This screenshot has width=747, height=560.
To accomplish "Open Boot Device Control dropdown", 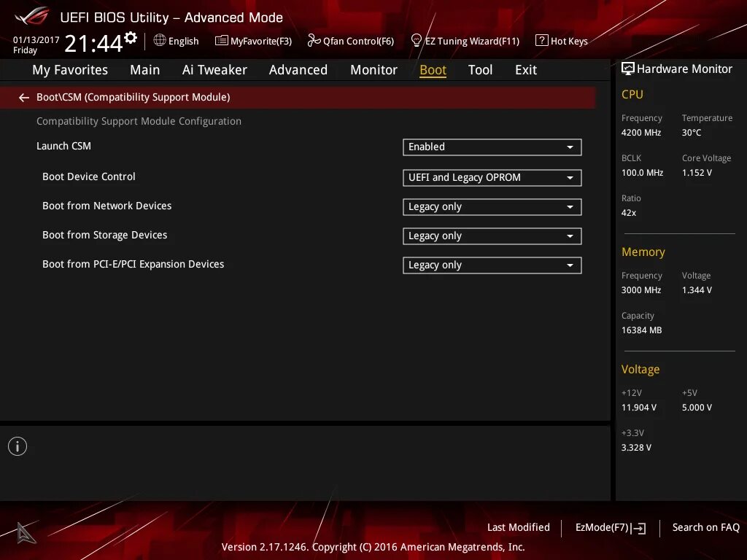I will pyautogui.click(x=492, y=178).
